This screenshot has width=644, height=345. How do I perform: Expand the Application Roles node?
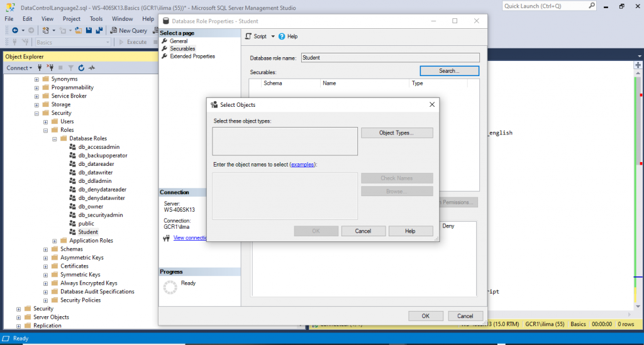[55, 241]
